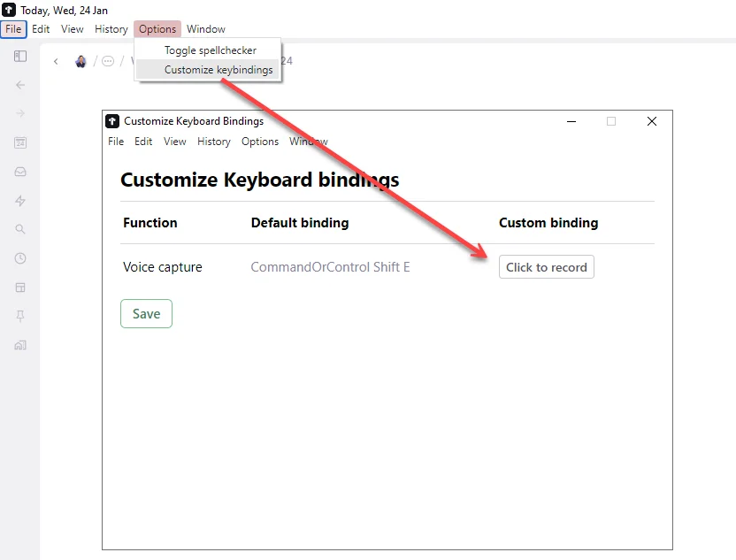The width and height of the screenshot is (736, 560).
Task: Open Edit menu in keybindings dialog
Action: coord(143,142)
